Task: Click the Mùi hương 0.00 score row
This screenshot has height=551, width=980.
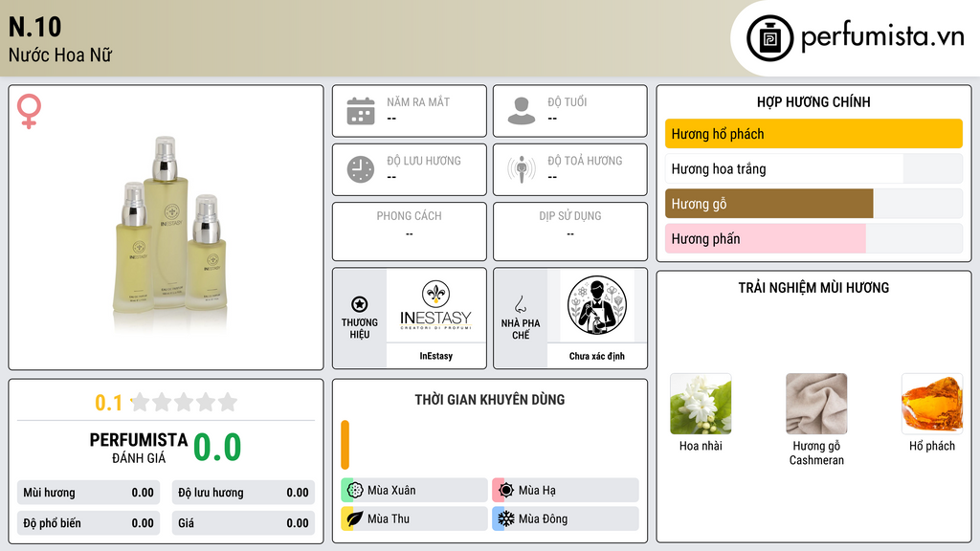Action: point(88,493)
